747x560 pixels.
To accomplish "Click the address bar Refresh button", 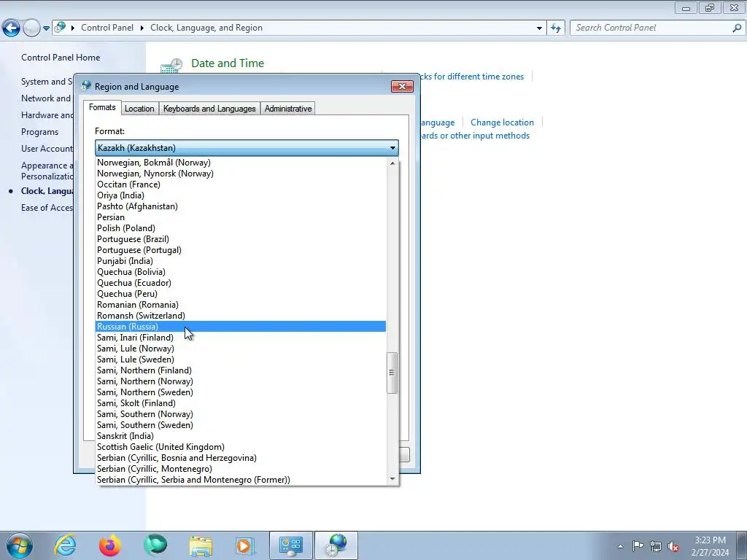I will click(555, 28).
